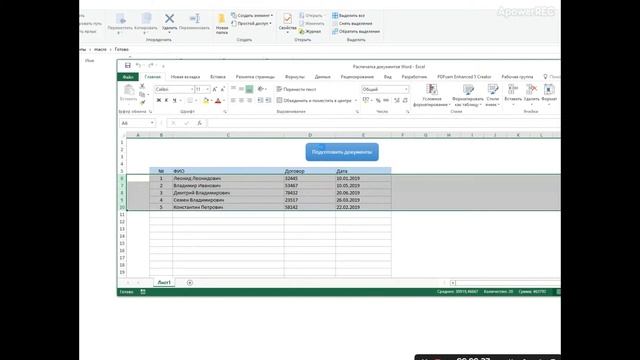Increase font size with larger A icon
The width and height of the screenshot is (640, 360).
(215, 89)
